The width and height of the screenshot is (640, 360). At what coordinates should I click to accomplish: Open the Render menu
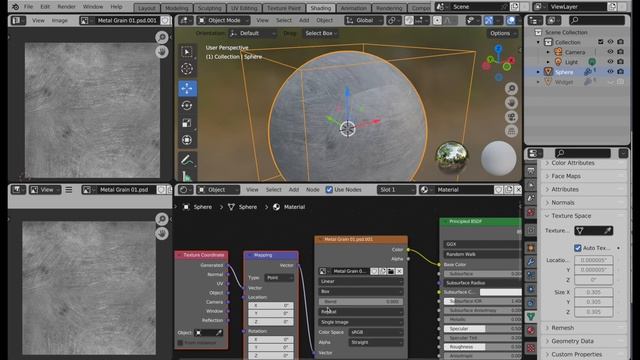(66, 7)
